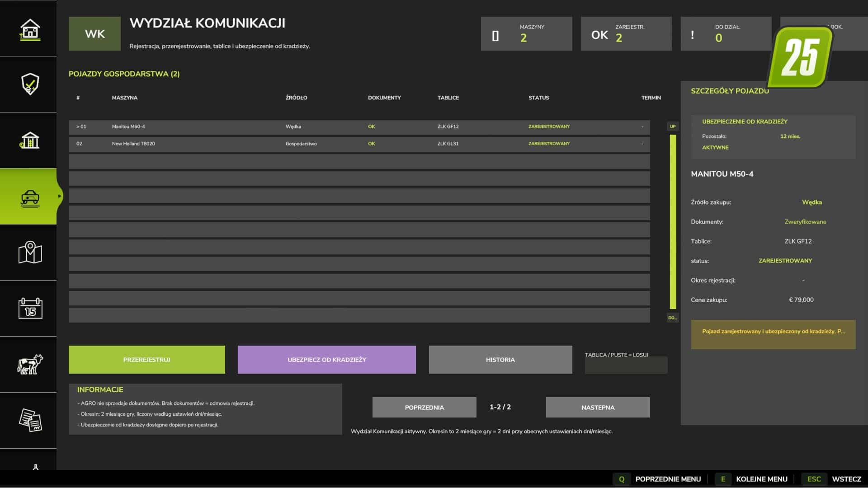Click UBEZPIECZ OD KRADZIEŻY button
The width and height of the screenshot is (868, 488).
coord(327,360)
